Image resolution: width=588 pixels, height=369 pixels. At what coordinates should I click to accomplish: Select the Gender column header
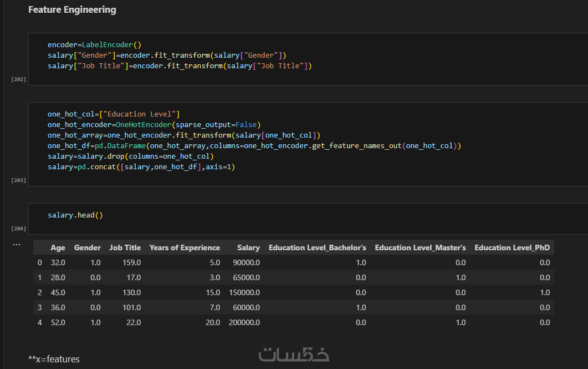[x=88, y=248]
